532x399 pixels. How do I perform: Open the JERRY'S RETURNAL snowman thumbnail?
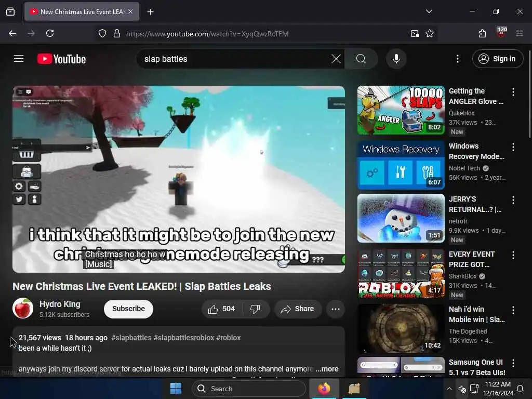point(401,218)
